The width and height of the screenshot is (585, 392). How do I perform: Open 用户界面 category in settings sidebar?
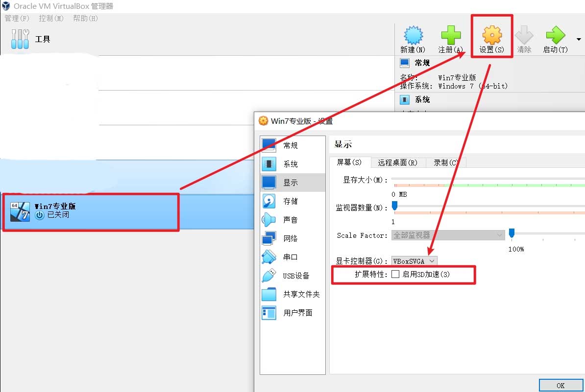click(292, 313)
